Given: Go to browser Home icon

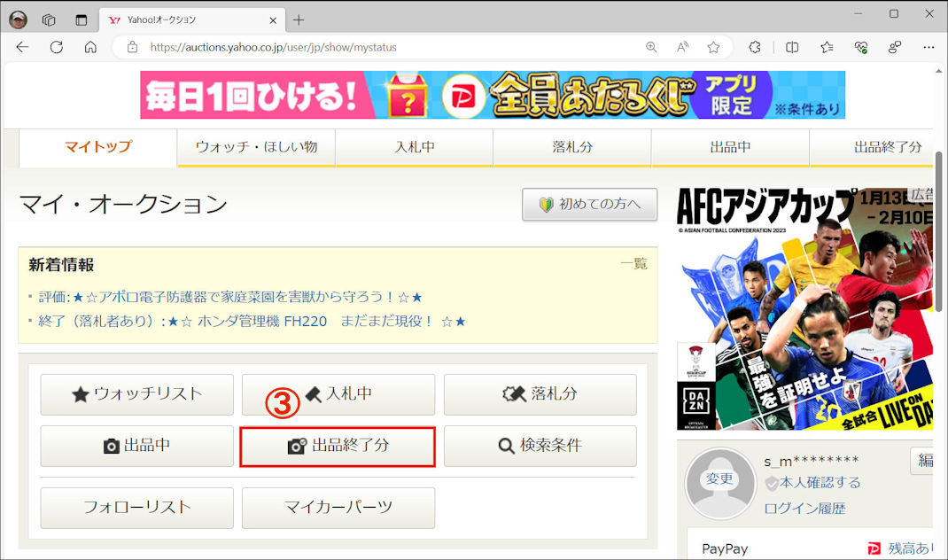Looking at the screenshot, I should point(90,47).
